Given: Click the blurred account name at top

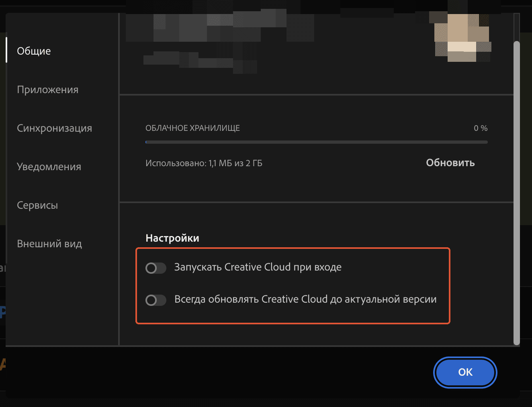Looking at the screenshot, I should point(219,26).
